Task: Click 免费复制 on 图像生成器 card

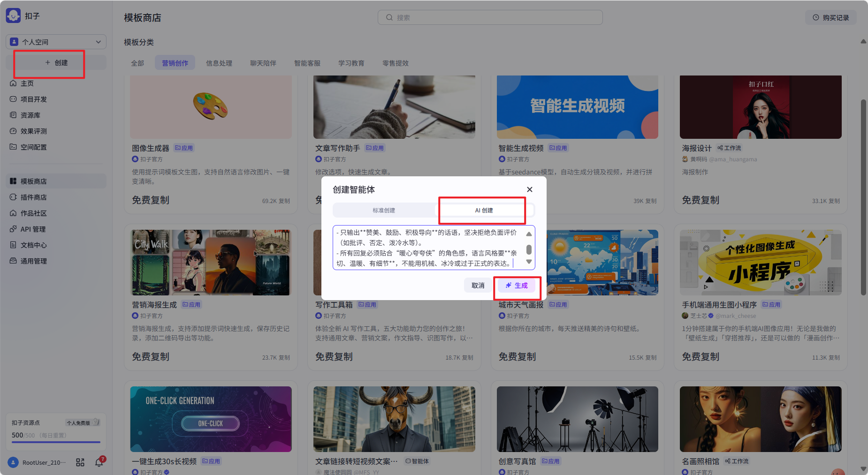Action: pos(151,200)
